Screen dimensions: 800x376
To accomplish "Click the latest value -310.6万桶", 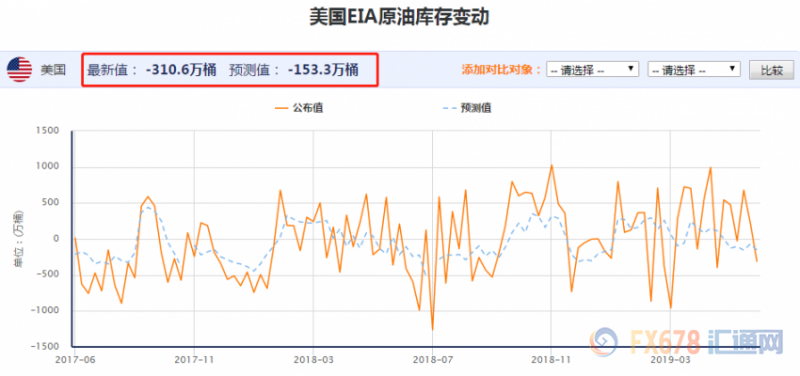I will point(181,70).
